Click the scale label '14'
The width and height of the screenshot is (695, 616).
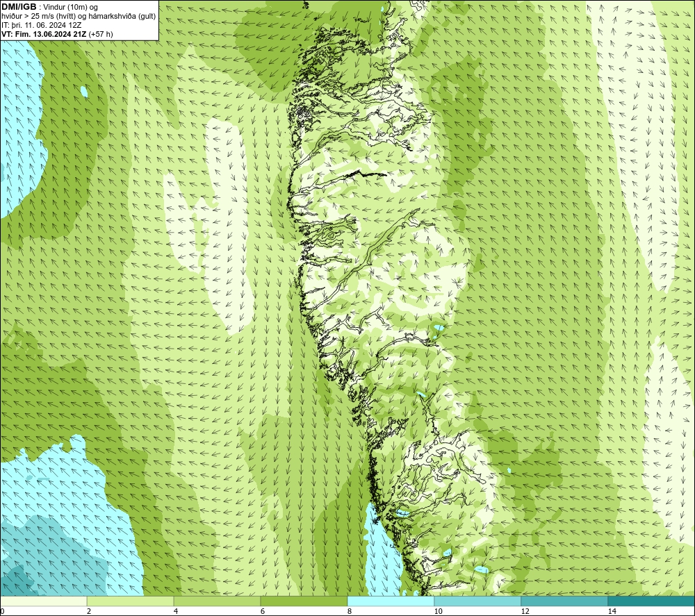click(x=612, y=611)
